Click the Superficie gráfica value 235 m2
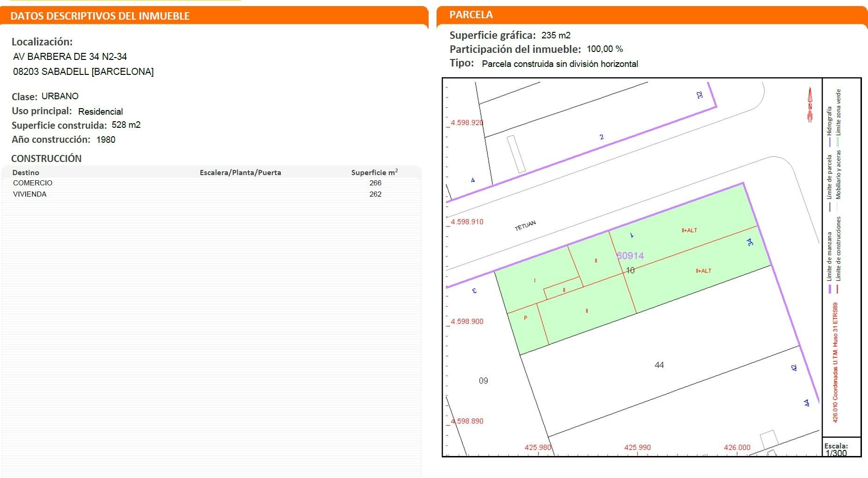Viewport: 868px width, 478px height. [556, 35]
